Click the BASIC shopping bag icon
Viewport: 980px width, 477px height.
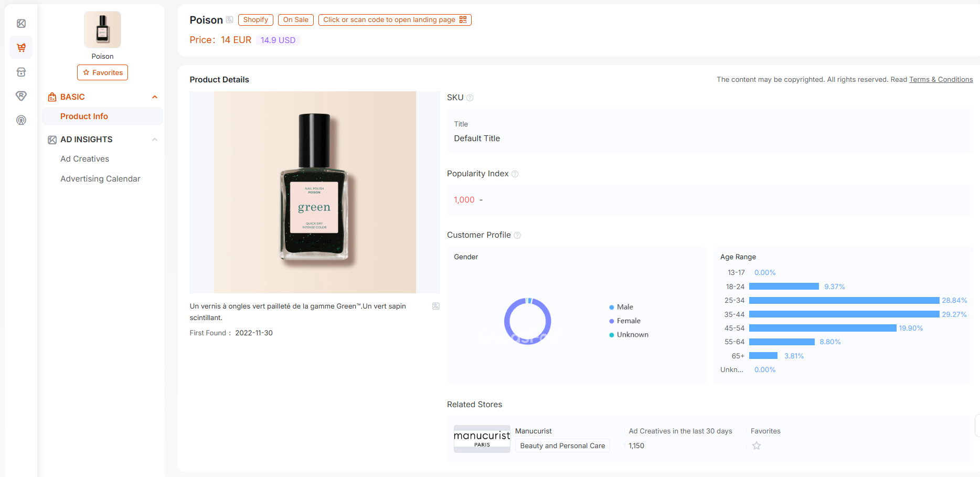pyautogui.click(x=52, y=97)
